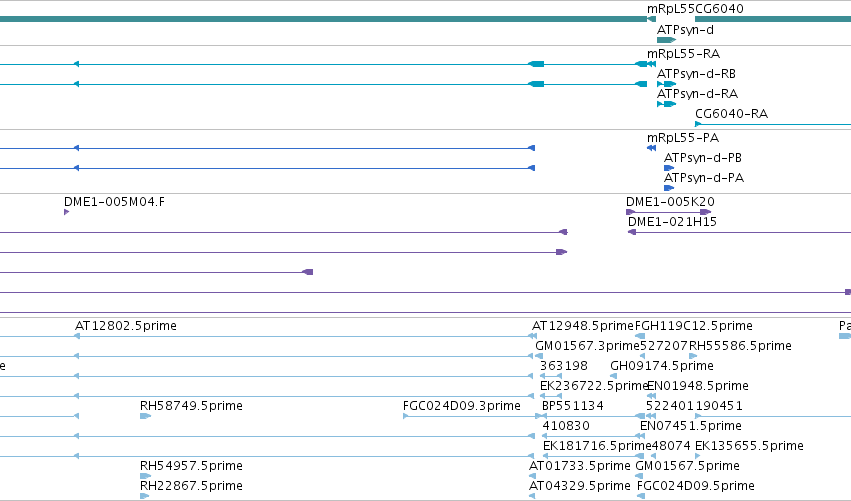Select the RH54957.5prime EST label
The image size is (851, 501).
(191, 466)
